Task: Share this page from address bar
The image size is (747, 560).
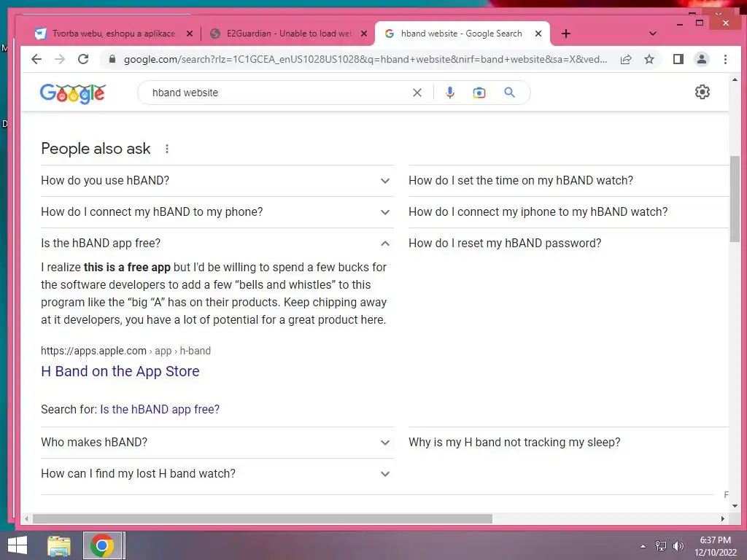Action: click(x=625, y=59)
